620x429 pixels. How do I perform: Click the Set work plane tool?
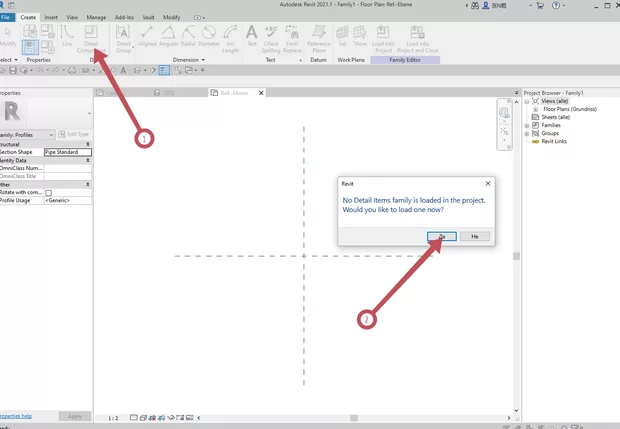point(342,36)
